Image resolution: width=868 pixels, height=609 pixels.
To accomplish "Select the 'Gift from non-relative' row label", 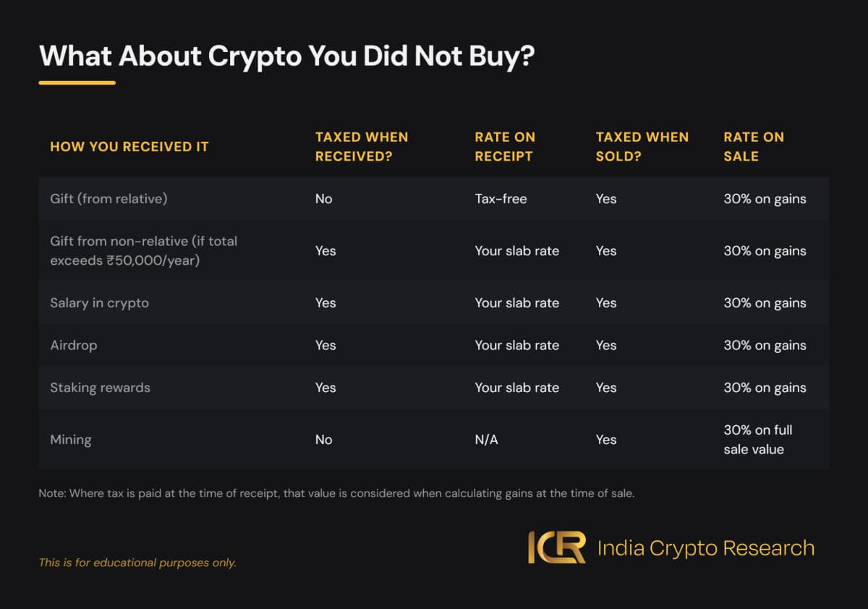I will (143, 250).
